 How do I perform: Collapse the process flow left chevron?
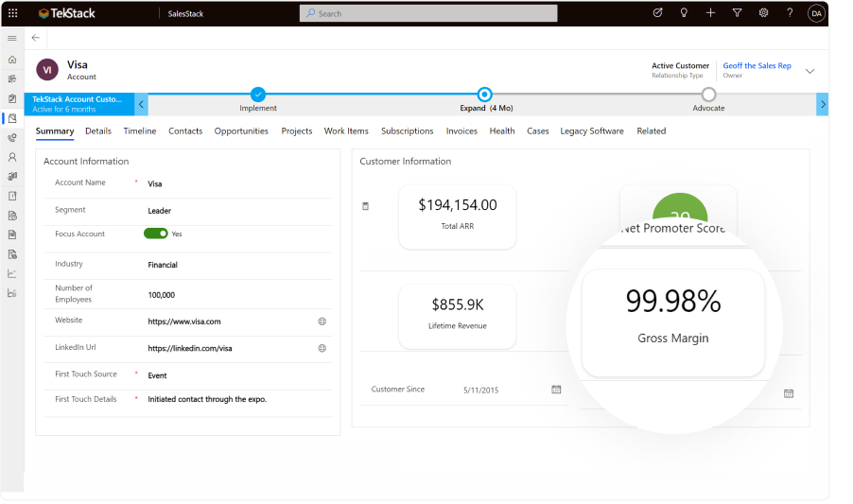point(141,104)
